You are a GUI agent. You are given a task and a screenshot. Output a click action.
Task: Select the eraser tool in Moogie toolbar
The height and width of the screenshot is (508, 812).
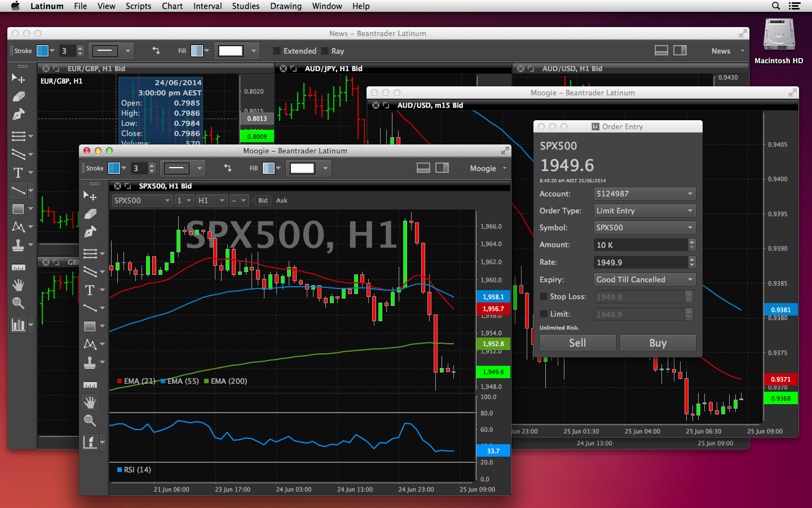pyautogui.click(x=90, y=214)
